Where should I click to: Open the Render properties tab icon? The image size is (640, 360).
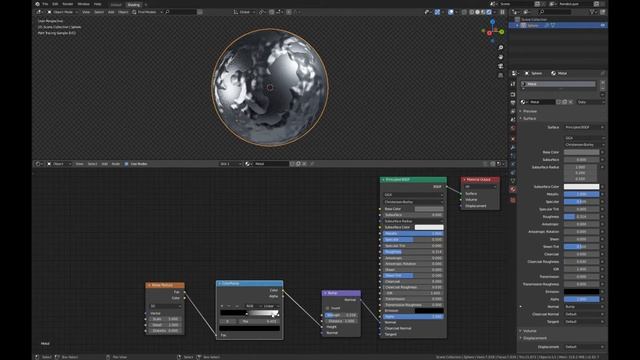tap(513, 94)
